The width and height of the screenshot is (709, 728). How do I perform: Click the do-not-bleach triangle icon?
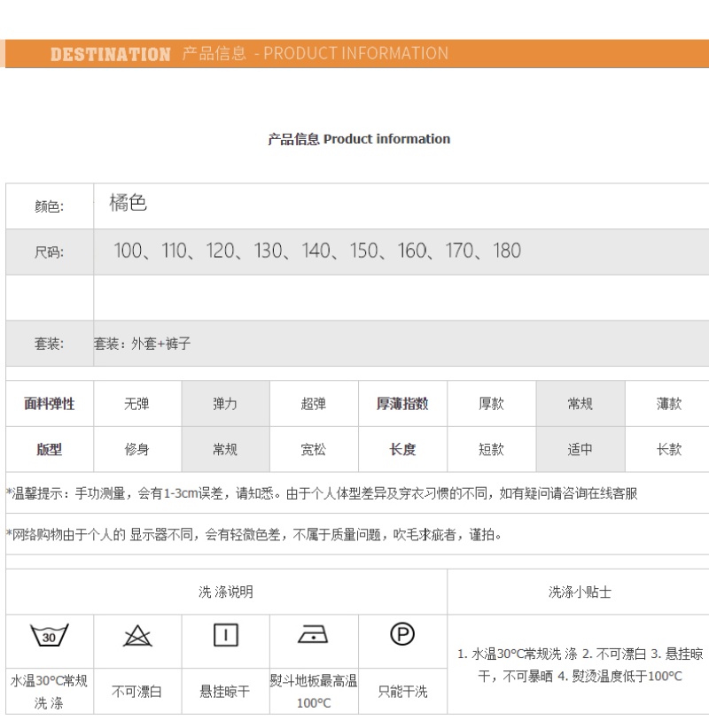pos(137,635)
